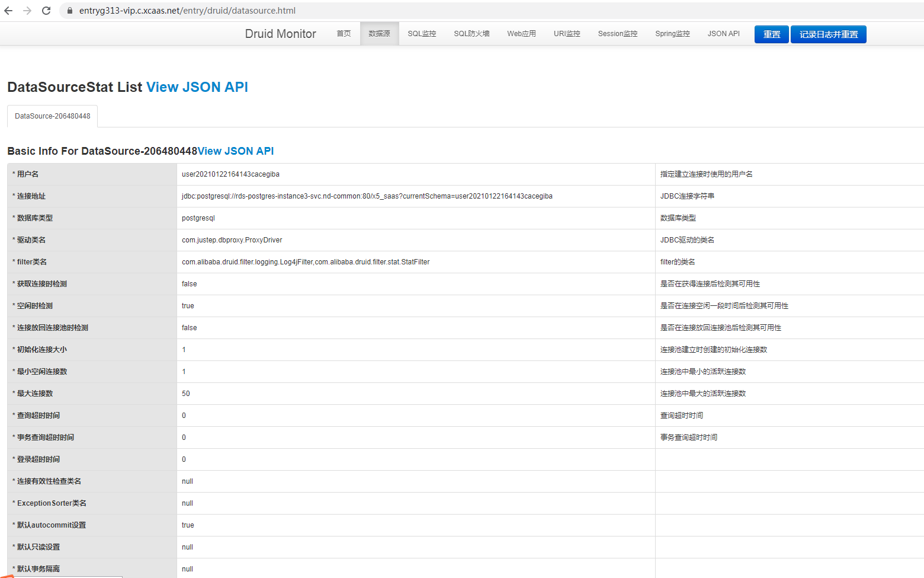
Task: Click the 默认只读设置 row label
Action: tap(38, 547)
